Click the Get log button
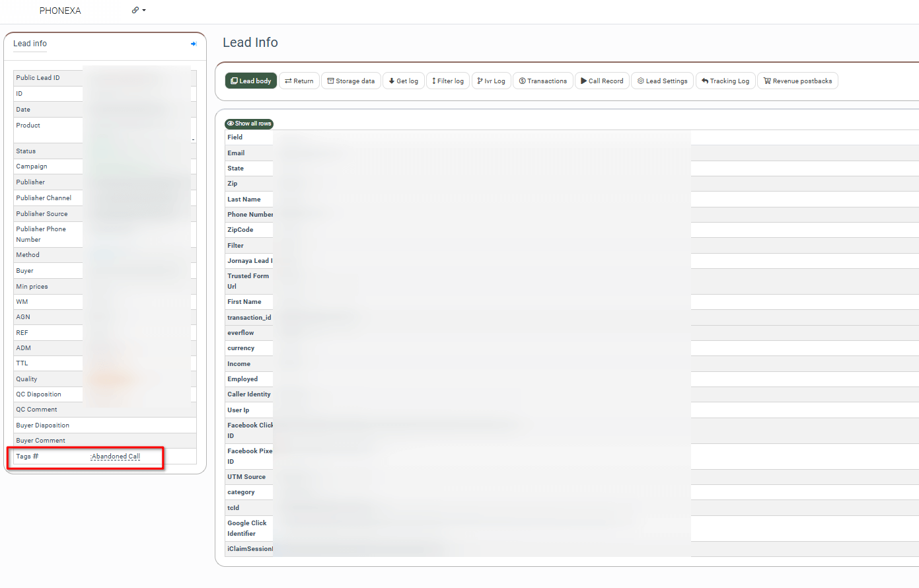The width and height of the screenshot is (919, 588). (403, 81)
